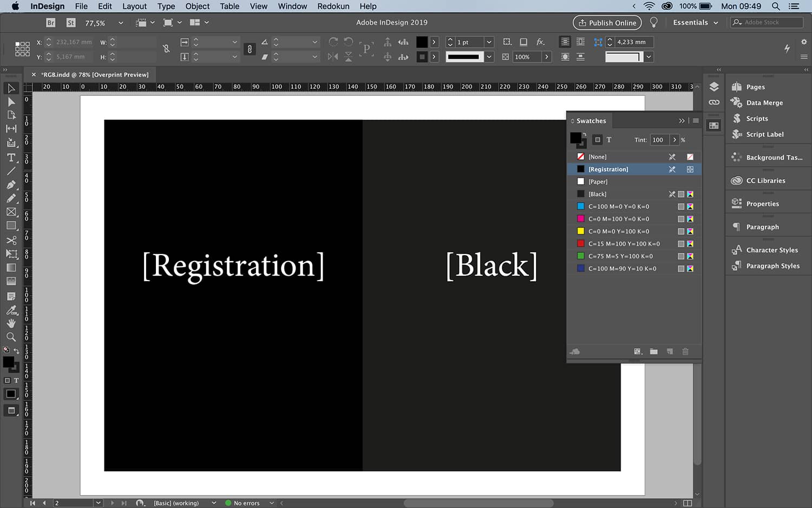Open the Object menu

click(197, 6)
